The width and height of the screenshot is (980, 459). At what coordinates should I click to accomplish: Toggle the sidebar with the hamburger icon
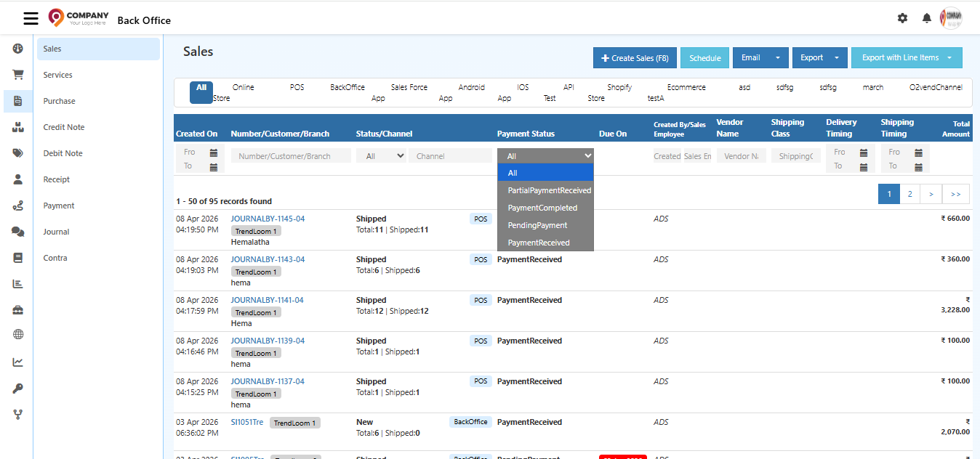pyautogui.click(x=31, y=18)
